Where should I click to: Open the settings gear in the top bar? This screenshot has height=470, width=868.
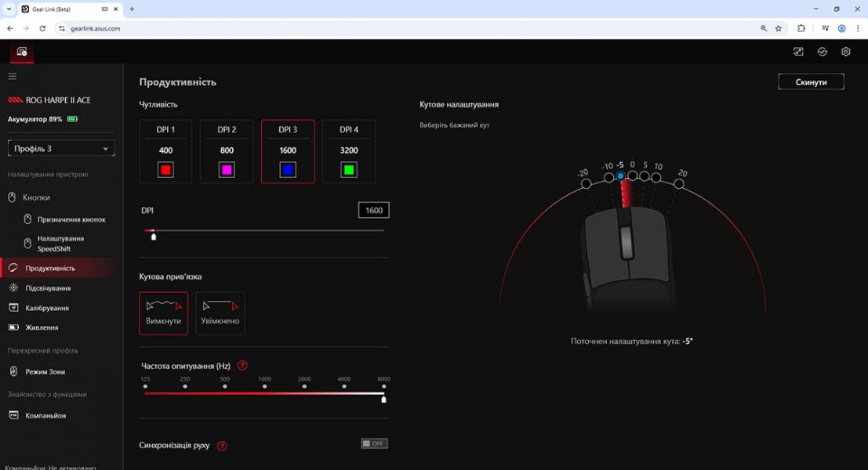tap(845, 51)
